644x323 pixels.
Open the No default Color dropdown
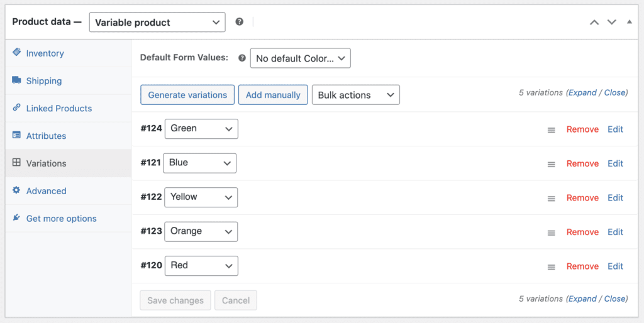coord(300,58)
